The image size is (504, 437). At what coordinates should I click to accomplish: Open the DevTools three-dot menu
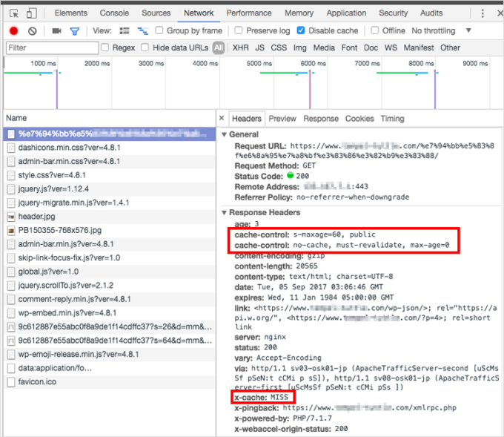[483, 13]
